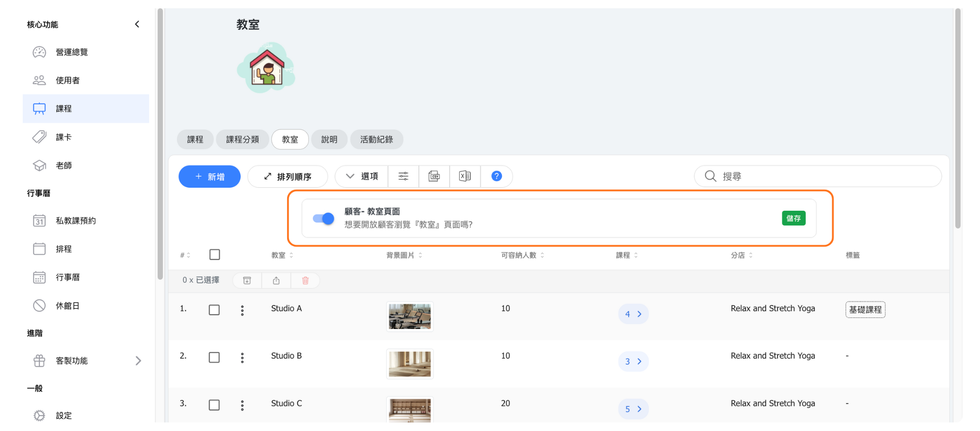Viewport: 980px width, 431px height.
Task: Toggle the customer classroom page switch
Action: [323, 218]
